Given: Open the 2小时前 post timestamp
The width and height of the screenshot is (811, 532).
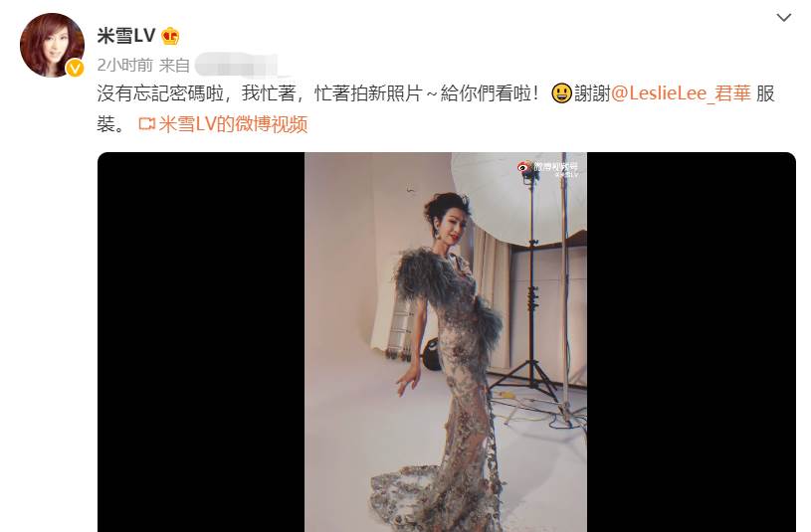Looking at the screenshot, I should 124,66.
